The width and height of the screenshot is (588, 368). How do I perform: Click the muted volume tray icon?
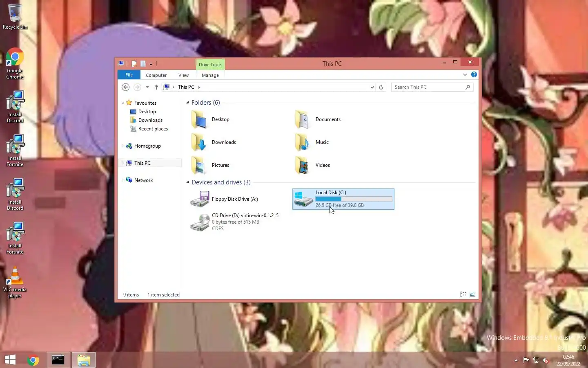coord(546,360)
